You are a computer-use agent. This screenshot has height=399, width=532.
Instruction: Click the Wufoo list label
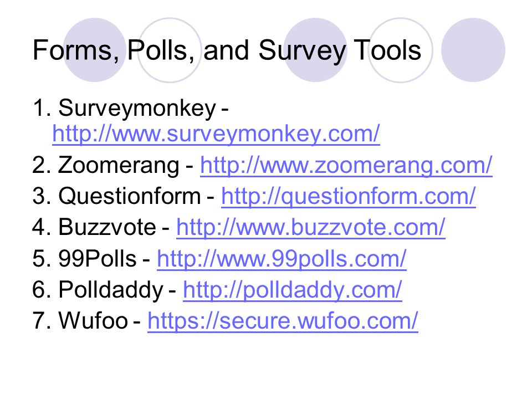[93, 320]
